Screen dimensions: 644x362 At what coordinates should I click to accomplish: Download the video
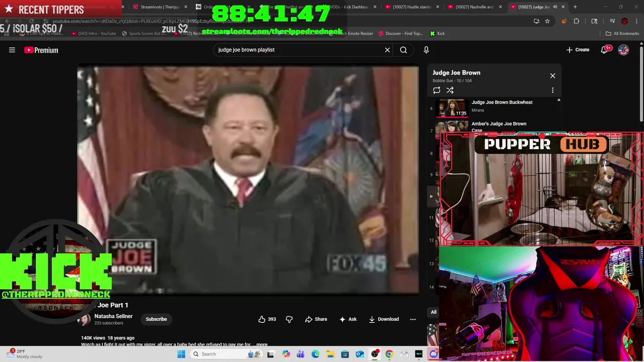384,319
